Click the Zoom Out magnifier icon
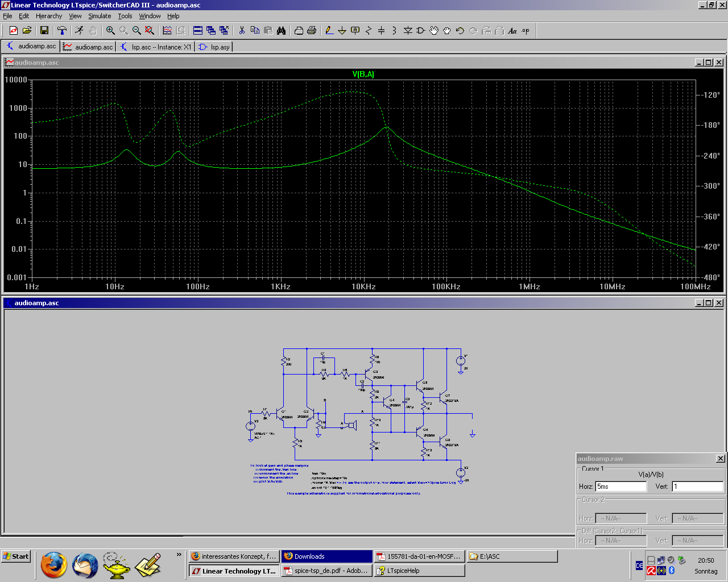 coord(136,31)
